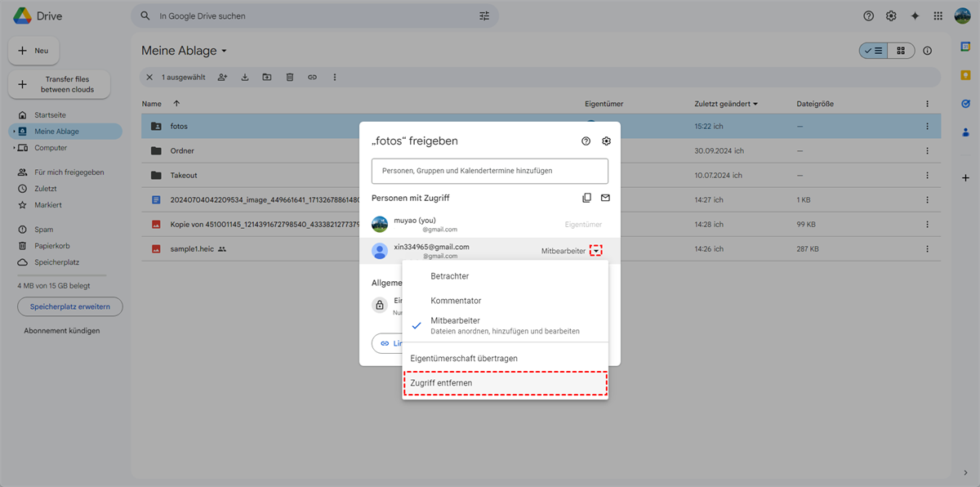Open Drive settings gear in top bar
This screenshot has width=980, height=487.
891,16
